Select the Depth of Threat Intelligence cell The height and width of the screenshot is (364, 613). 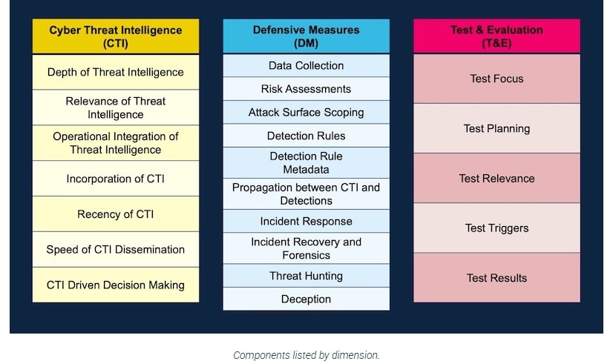point(115,72)
